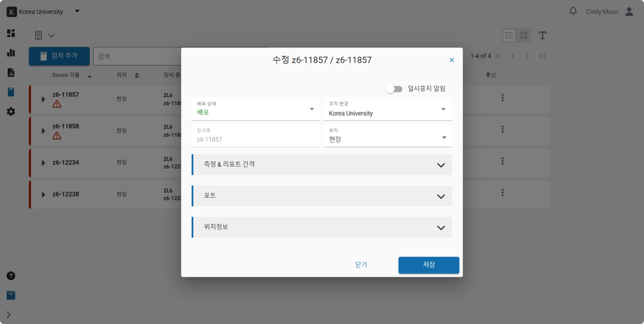Open the devices sidebar icon
Image resolution: width=644 pixels, height=324 pixels.
click(11, 92)
